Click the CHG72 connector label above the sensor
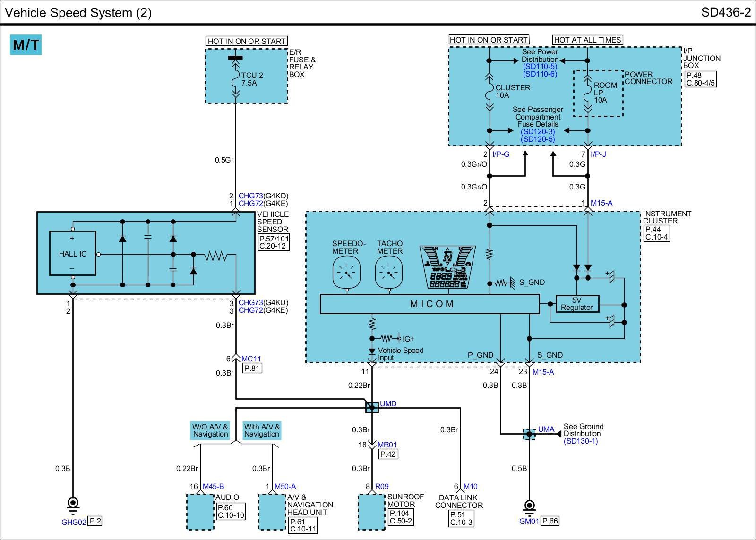Screen dimensions: 756x540 (250, 204)
